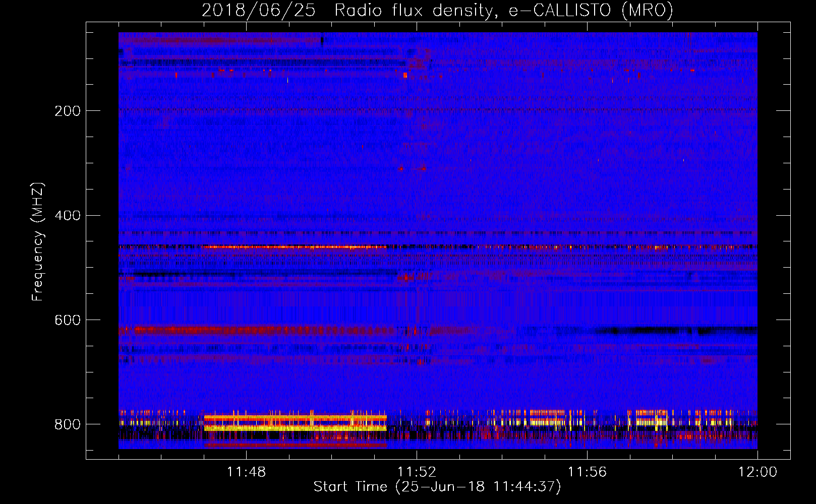Click the dark absorption streak near 620 MHz
Screen dimensions: 816x504
[x=676, y=331]
